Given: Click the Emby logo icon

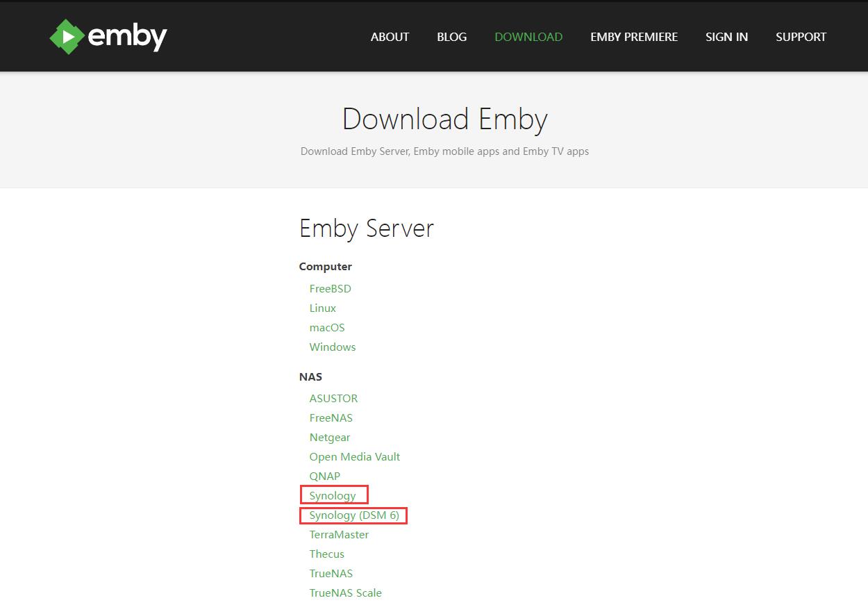Looking at the screenshot, I should [66, 36].
